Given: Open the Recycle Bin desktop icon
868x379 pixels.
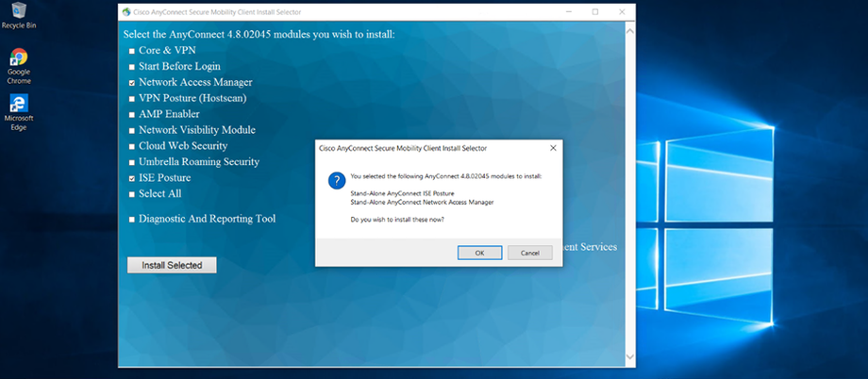Looking at the screenshot, I should [x=19, y=15].
